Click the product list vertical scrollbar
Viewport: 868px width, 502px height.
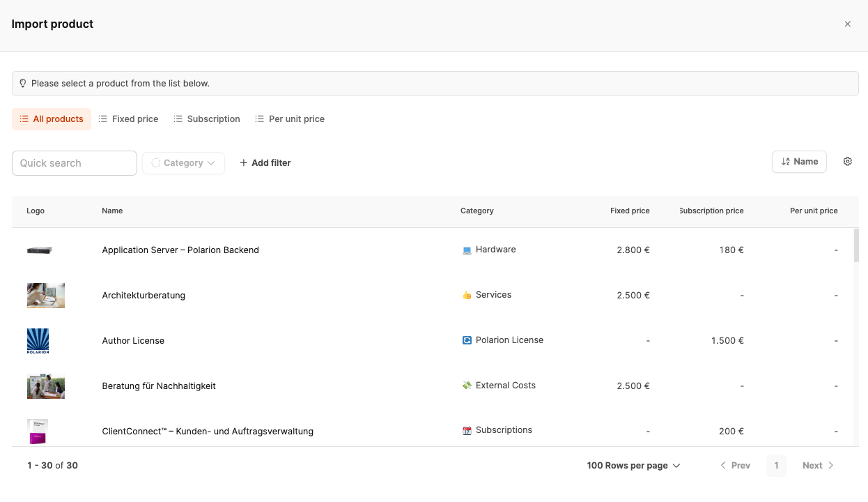click(856, 245)
